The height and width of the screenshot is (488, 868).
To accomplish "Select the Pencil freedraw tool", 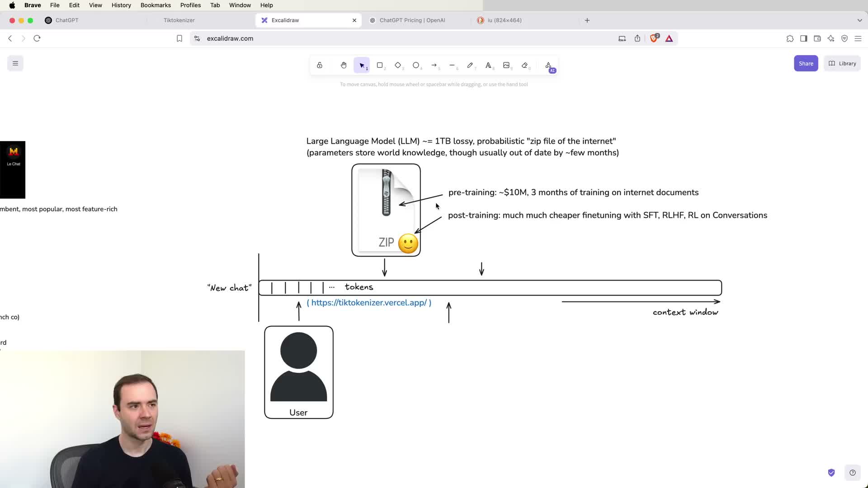I will click(470, 65).
